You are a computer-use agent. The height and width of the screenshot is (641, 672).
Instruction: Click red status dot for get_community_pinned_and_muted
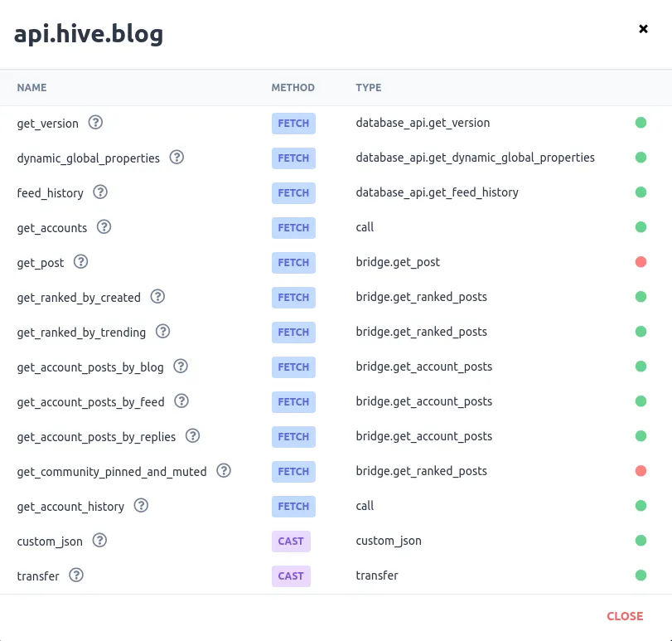click(641, 471)
